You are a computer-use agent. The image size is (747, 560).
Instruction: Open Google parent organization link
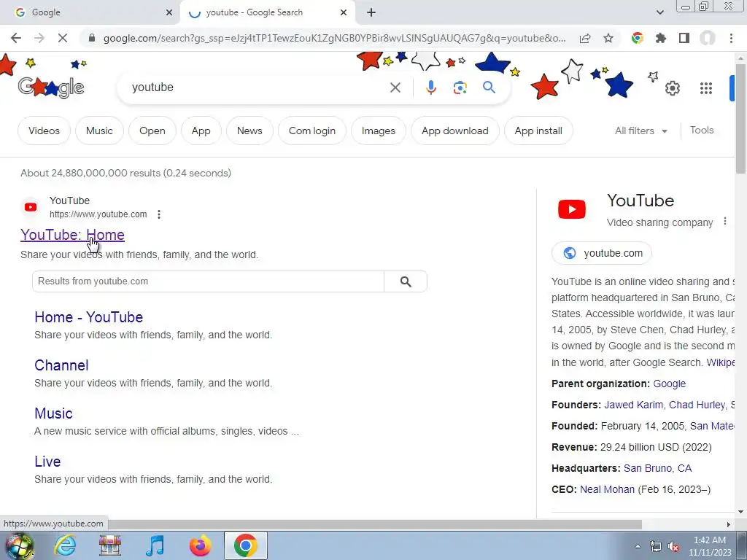[670, 384]
